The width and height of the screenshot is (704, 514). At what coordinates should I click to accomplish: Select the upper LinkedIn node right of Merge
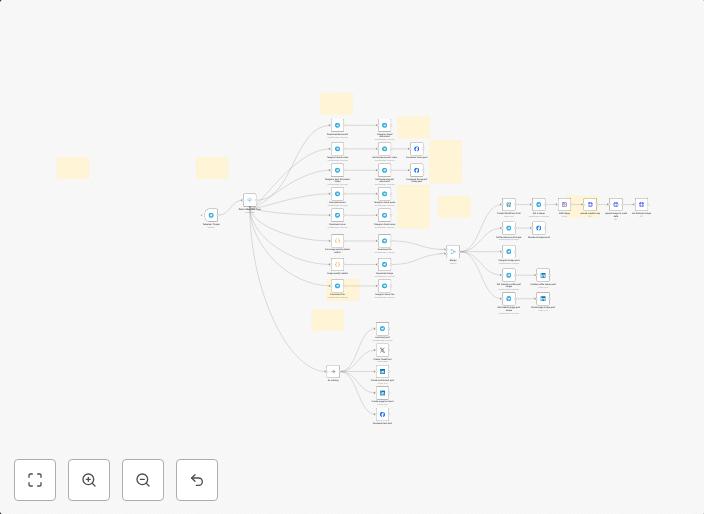[543, 275]
